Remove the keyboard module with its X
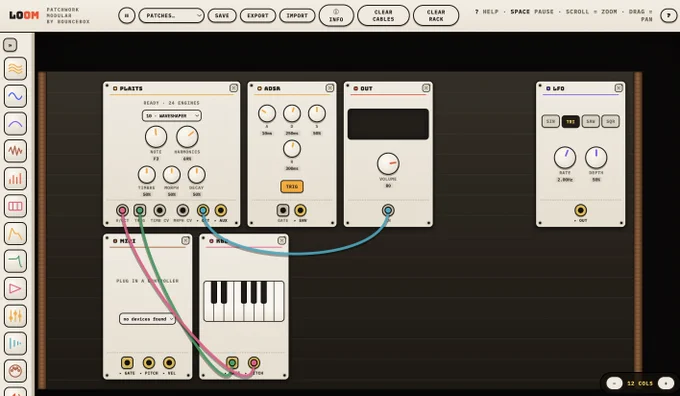 click(x=281, y=240)
